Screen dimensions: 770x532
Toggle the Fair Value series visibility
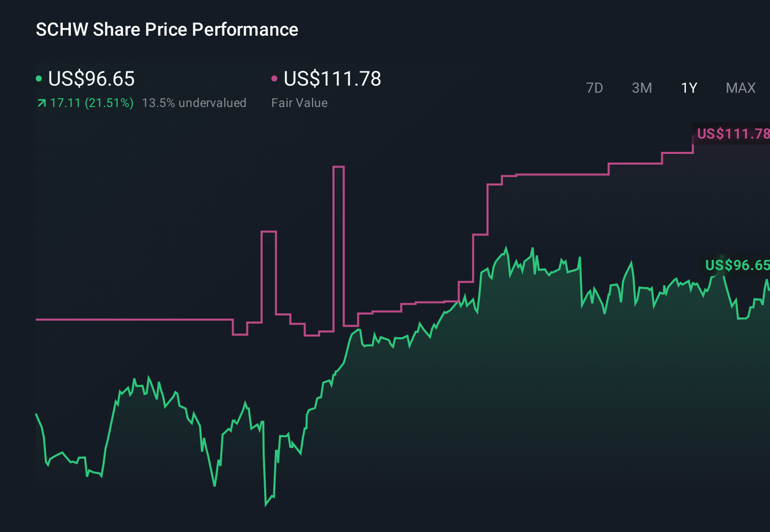(x=332, y=79)
